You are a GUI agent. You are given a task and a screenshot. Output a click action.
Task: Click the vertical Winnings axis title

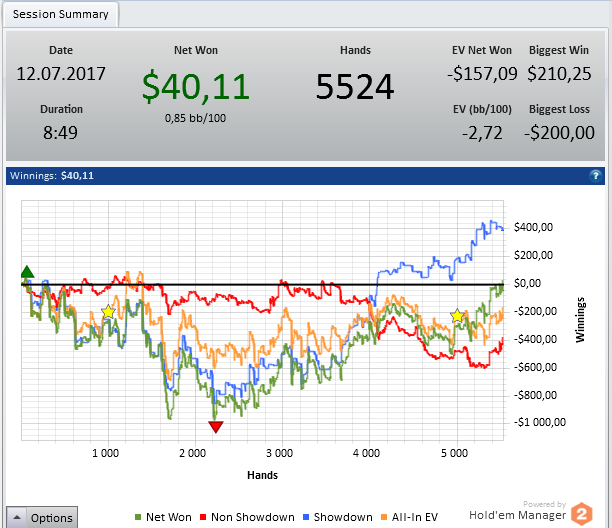click(x=580, y=320)
